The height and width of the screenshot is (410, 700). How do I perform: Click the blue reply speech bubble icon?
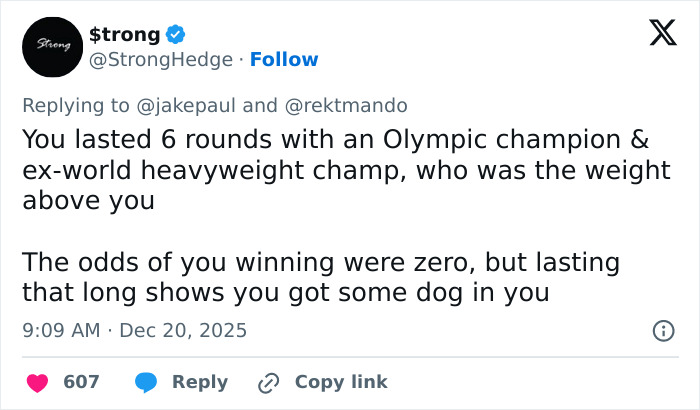146,382
